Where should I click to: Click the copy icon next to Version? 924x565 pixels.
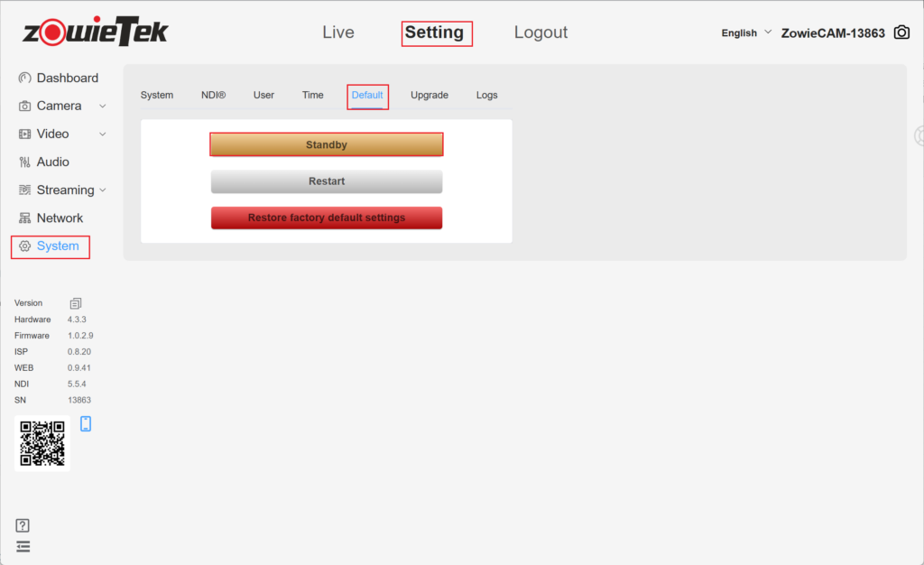pos(76,303)
